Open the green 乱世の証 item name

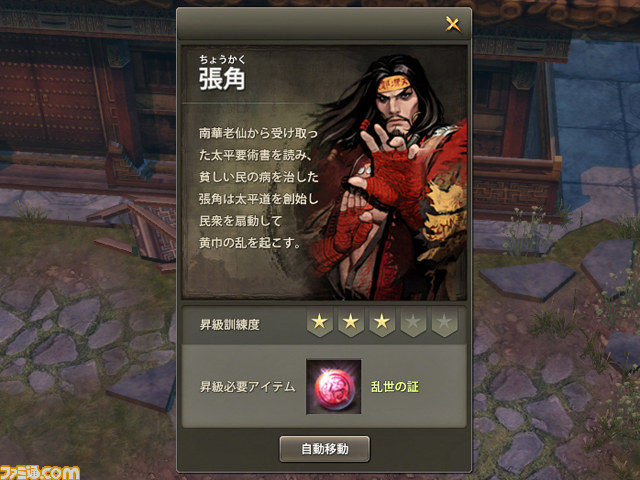click(395, 387)
